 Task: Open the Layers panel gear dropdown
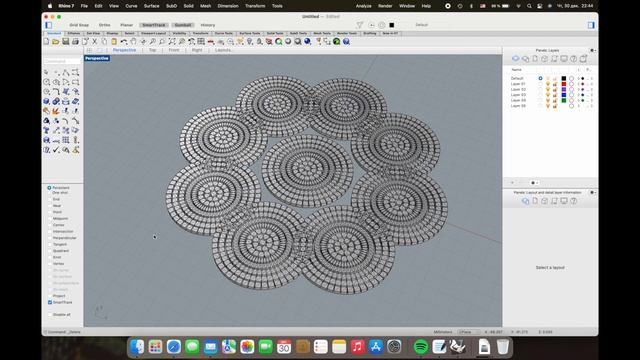[x=593, y=50]
